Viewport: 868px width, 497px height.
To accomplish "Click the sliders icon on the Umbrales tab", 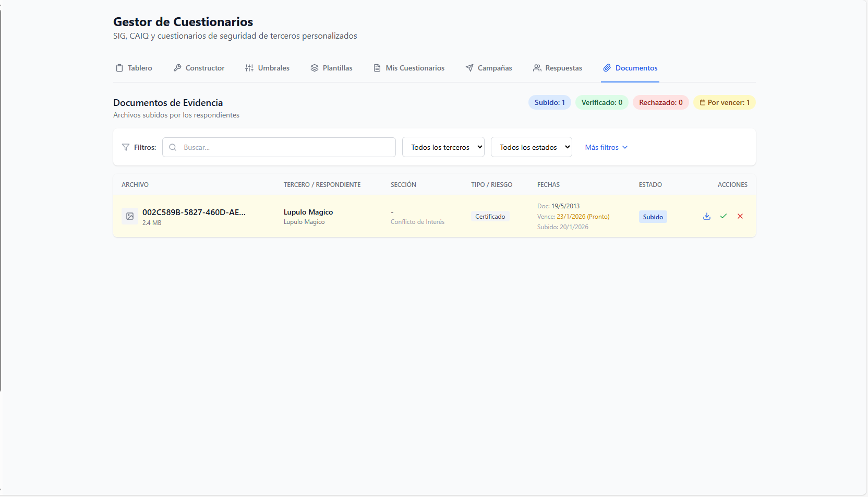I will [249, 68].
